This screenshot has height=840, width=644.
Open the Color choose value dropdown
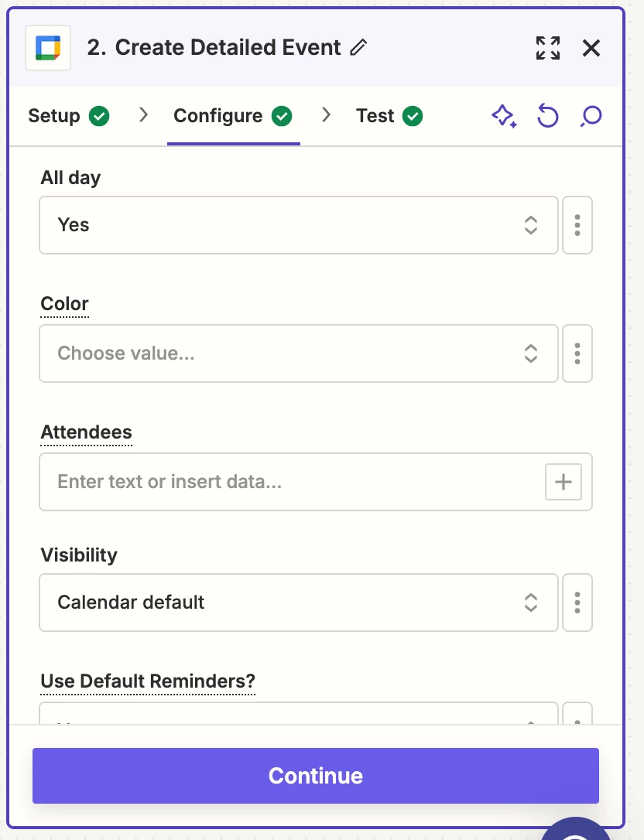click(x=298, y=353)
